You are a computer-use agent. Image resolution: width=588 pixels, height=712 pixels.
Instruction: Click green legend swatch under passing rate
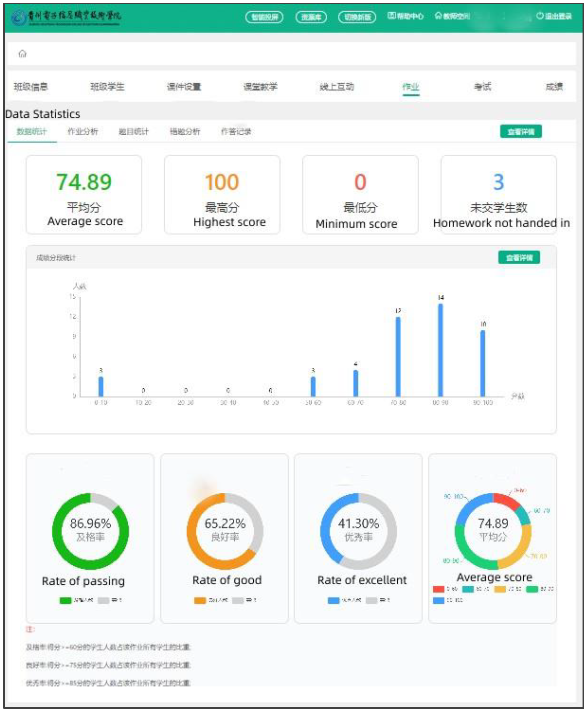[65, 601]
